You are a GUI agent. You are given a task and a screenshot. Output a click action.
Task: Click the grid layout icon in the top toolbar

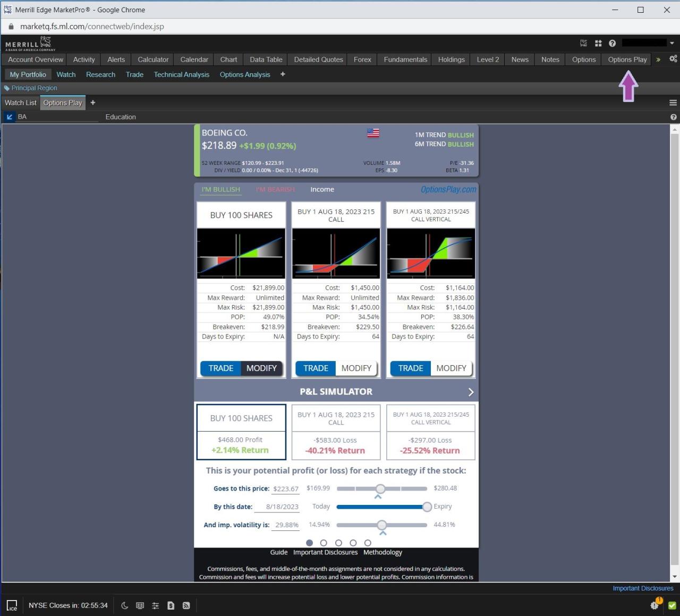point(598,43)
